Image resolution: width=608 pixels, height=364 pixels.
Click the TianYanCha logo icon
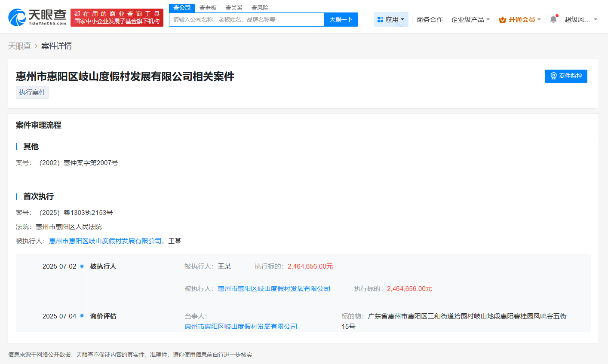click(x=17, y=17)
